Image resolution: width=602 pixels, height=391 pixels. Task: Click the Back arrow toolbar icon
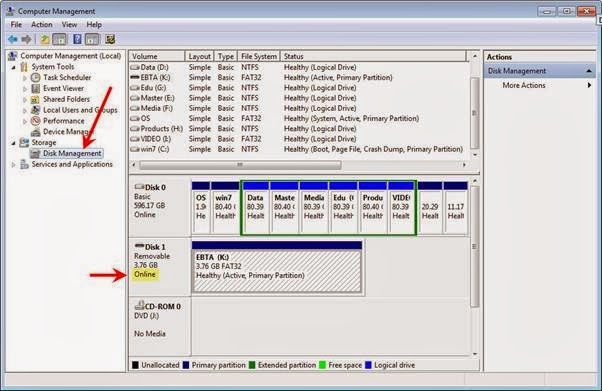(13, 39)
